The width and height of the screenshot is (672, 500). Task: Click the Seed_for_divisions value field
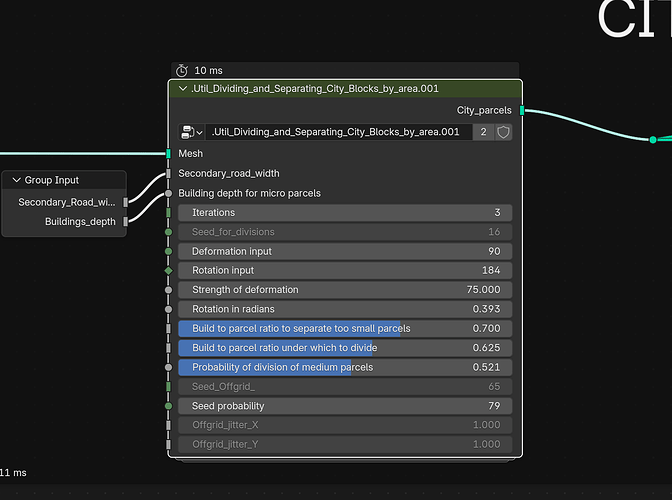(345, 232)
